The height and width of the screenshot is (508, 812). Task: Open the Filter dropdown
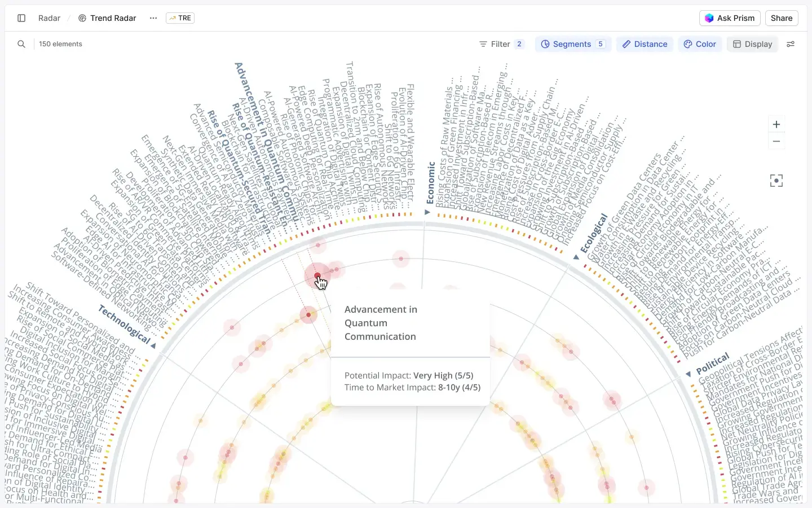pyautogui.click(x=501, y=44)
